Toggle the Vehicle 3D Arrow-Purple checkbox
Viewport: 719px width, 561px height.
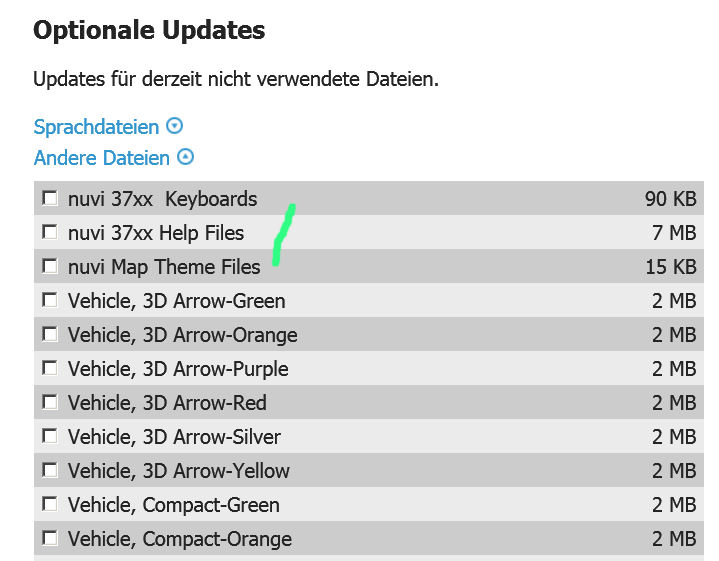tap(50, 368)
